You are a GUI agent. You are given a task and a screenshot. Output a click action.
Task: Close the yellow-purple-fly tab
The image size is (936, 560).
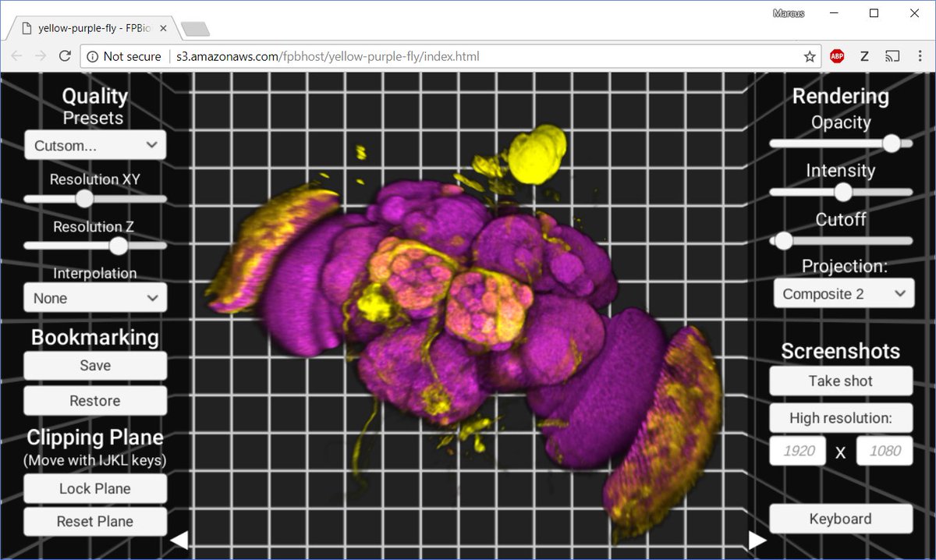163,28
